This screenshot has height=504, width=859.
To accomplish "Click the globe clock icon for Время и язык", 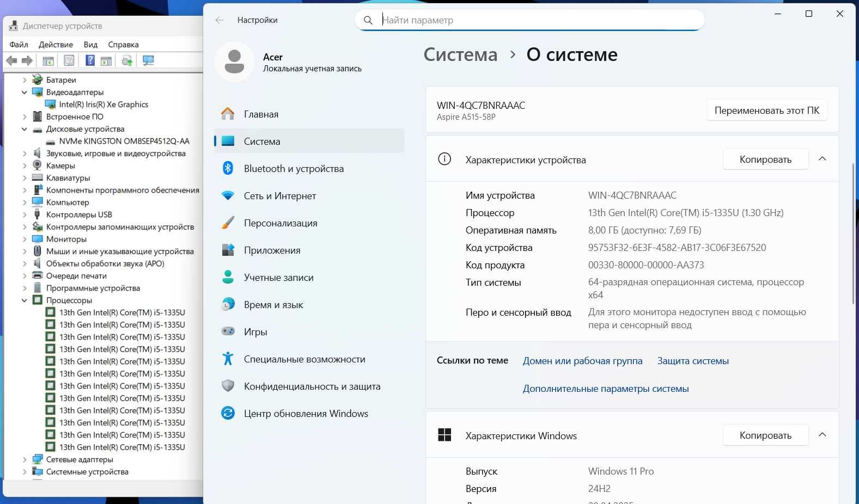I will [x=228, y=304].
